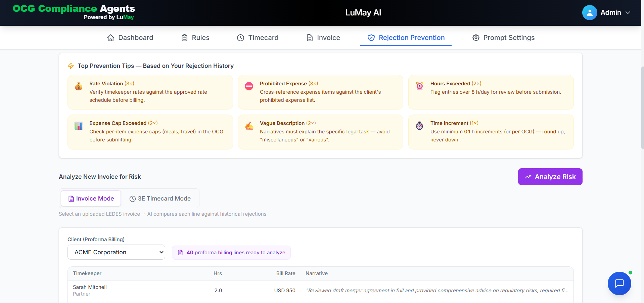Screen dimensions: 644x303
Task: Switch to 3E Timecard Mode
Action: coord(160,199)
